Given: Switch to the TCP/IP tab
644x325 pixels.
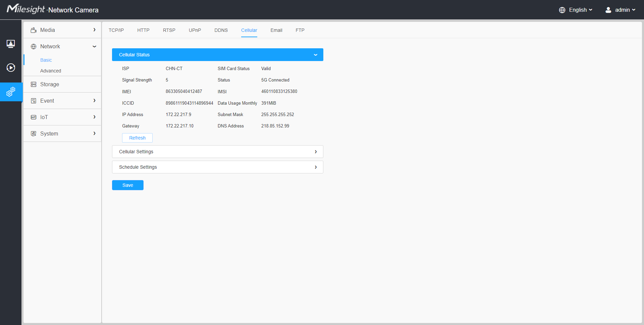Looking at the screenshot, I should click(116, 30).
